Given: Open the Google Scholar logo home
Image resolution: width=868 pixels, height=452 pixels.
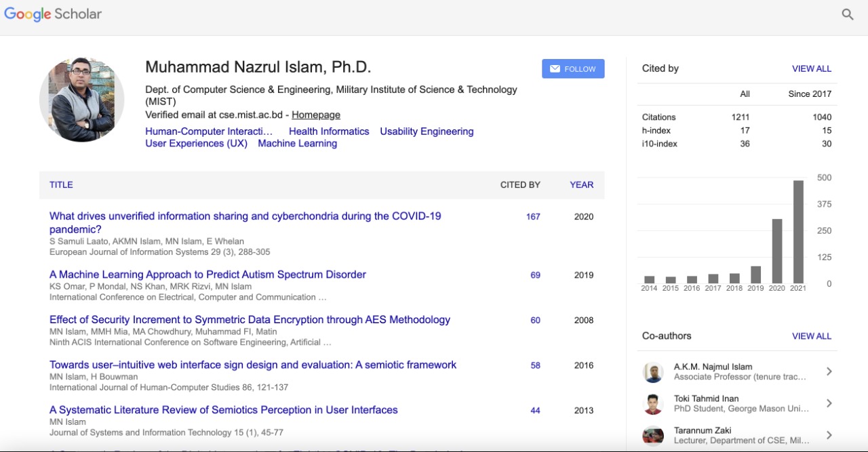Looking at the screenshot, I should pos(53,14).
